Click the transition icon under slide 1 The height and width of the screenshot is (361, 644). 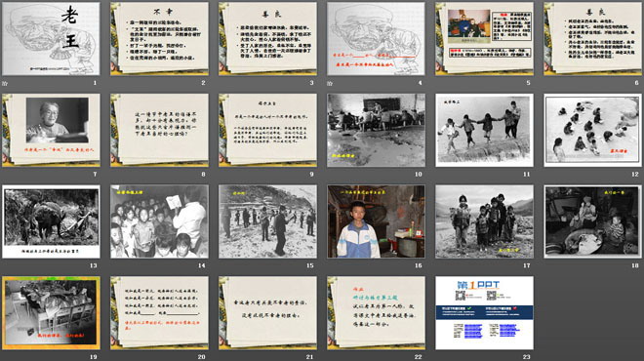5,83
